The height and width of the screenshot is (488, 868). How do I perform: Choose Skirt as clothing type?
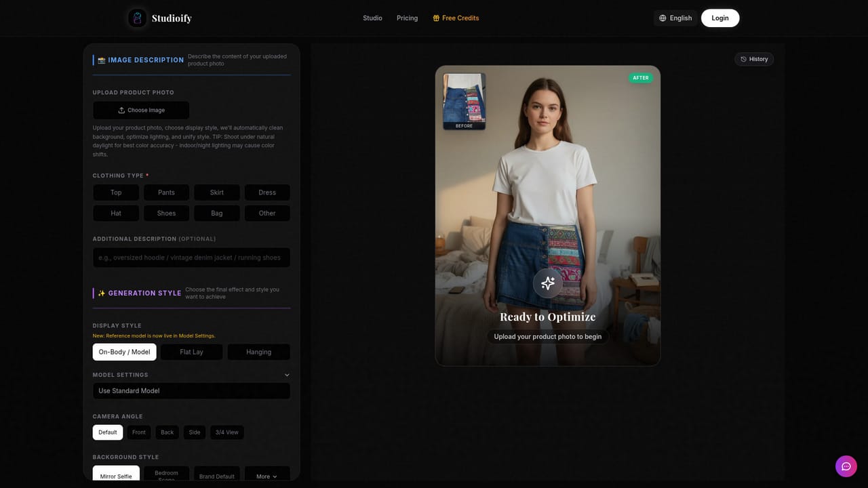pyautogui.click(x=217, y=192)
